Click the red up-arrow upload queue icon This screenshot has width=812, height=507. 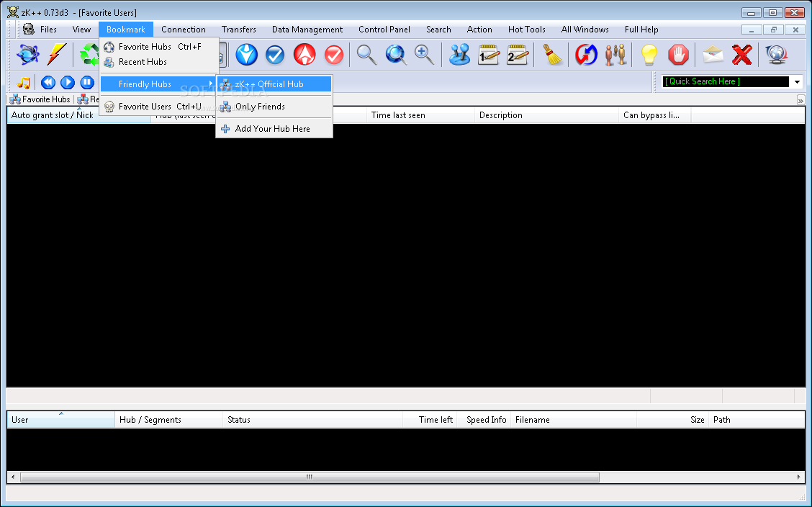click(x=304, y=55)
